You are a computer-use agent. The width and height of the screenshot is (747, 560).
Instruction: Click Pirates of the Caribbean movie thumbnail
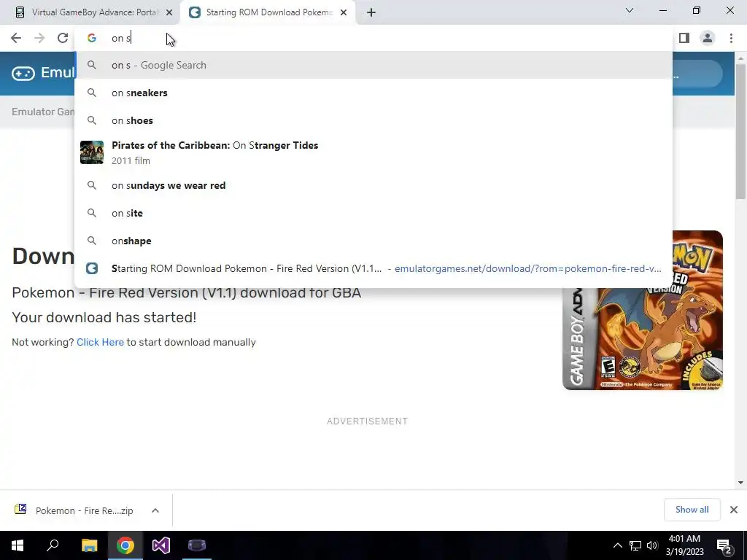point(92,152)
